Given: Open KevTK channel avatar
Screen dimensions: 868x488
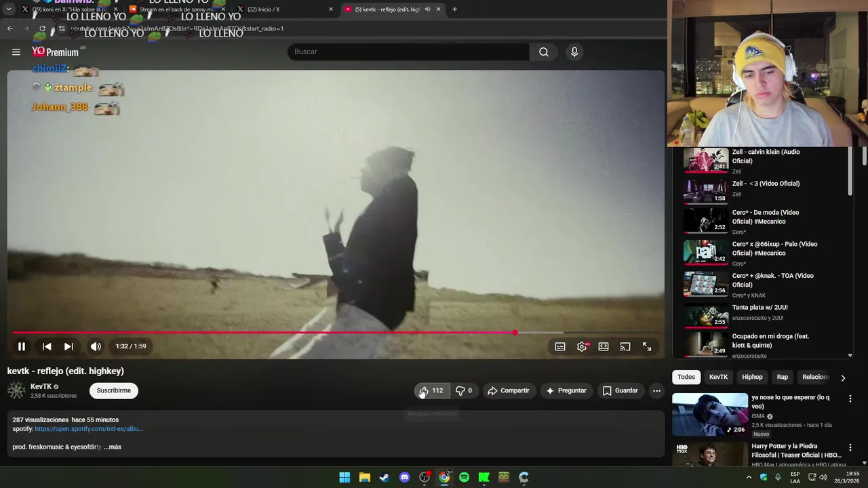Looking at the screenshot, I should (16, 390).
